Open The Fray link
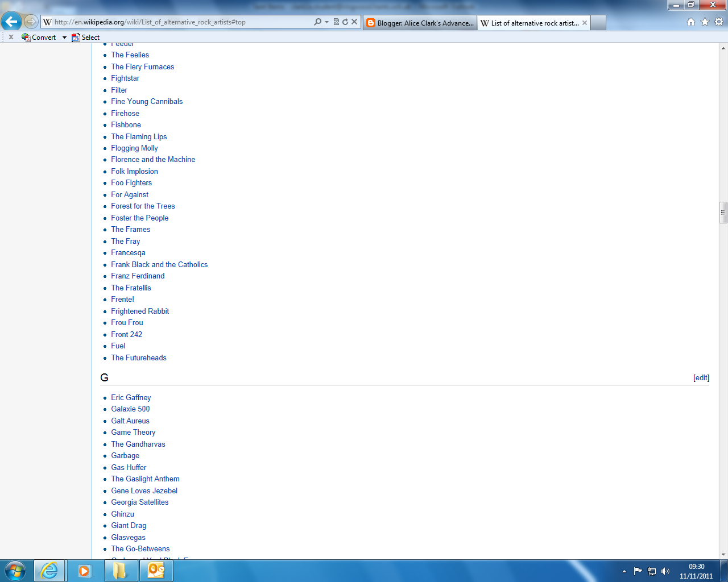The width and height of the screenshot is (728, 582). click(x=125, y=241)
